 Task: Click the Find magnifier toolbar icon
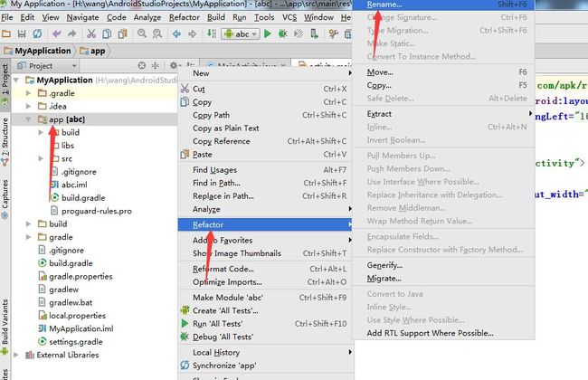[142, 33]
